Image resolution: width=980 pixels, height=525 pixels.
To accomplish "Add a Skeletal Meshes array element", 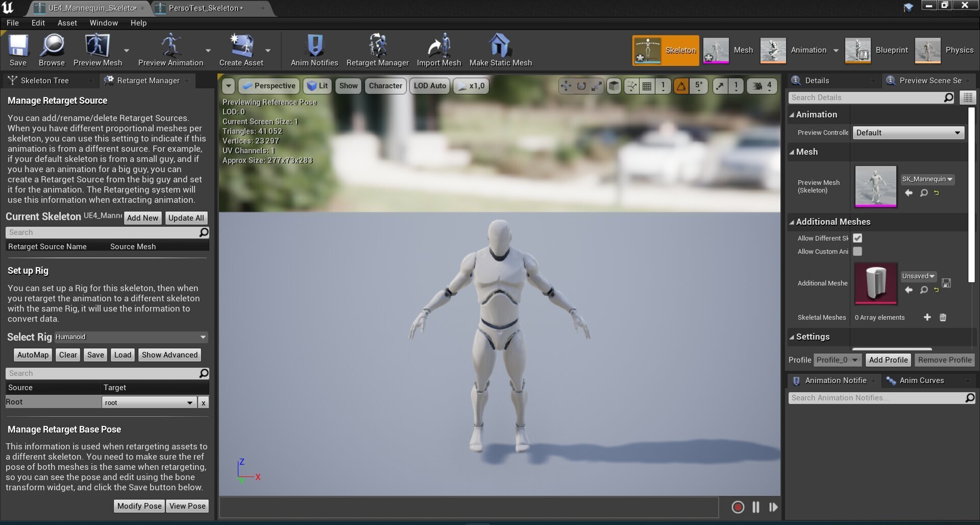I will click(927, 317).
